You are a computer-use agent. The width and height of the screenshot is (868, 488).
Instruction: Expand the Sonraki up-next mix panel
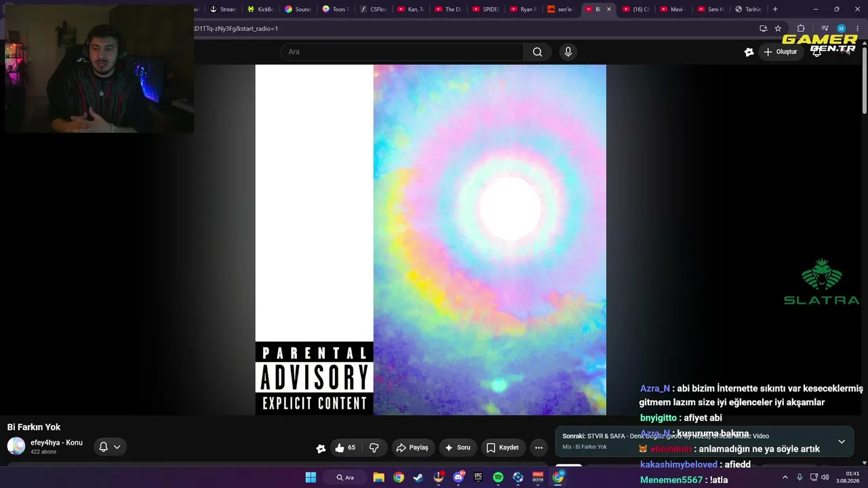pos(842,441)
